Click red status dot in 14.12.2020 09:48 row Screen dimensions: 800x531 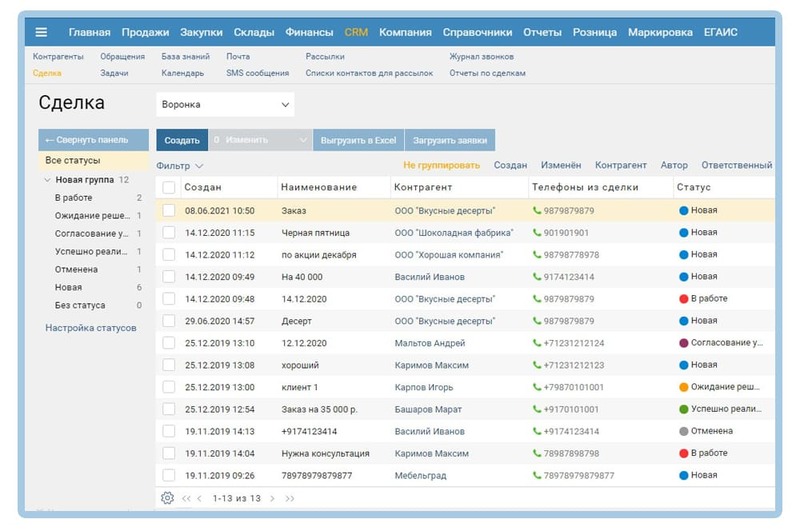point(684,298)
